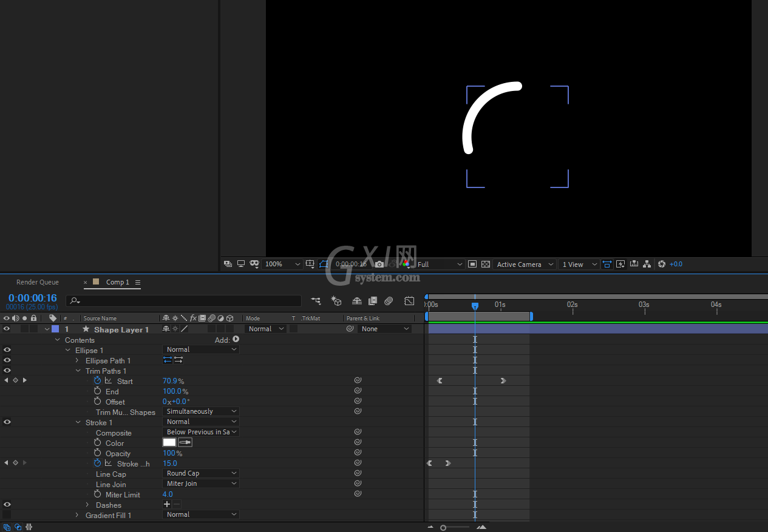Open Line Cap Round Cap dropdown

tap(201, 473)
